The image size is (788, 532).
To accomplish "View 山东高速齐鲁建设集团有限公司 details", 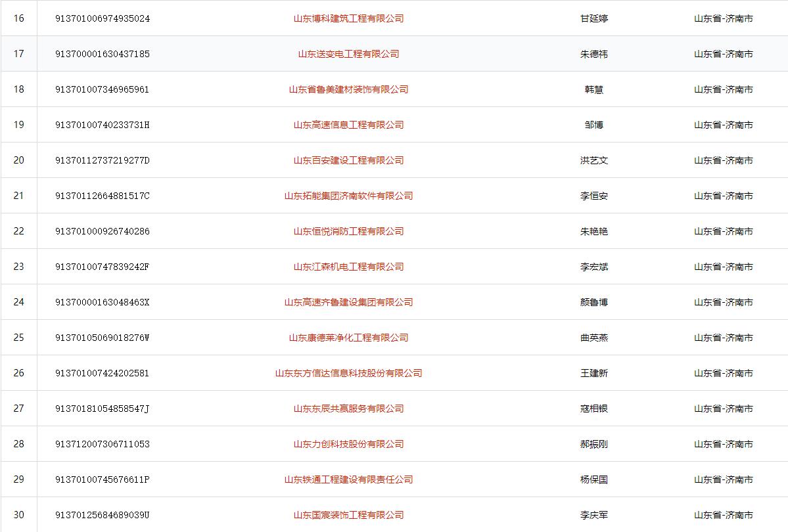I will click(x=348, y=302).
